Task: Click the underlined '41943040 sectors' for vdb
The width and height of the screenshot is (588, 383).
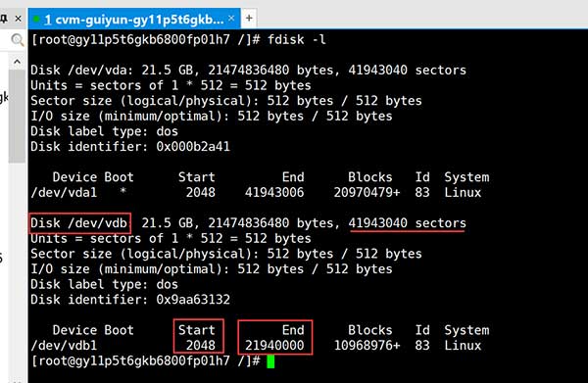Action: pos(408,223)
